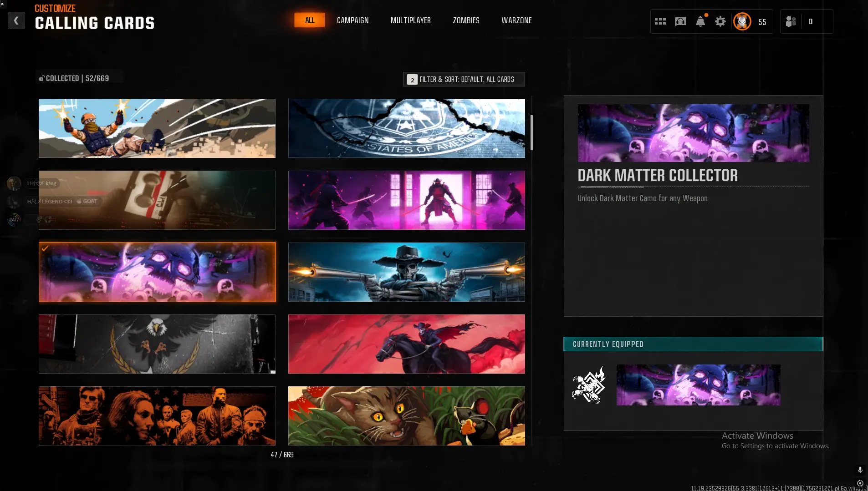Image resolution: width=868 pixels, height=491 pixels.
Task: Select the equipped Dark Matter skull card
Action: point(157,272)
